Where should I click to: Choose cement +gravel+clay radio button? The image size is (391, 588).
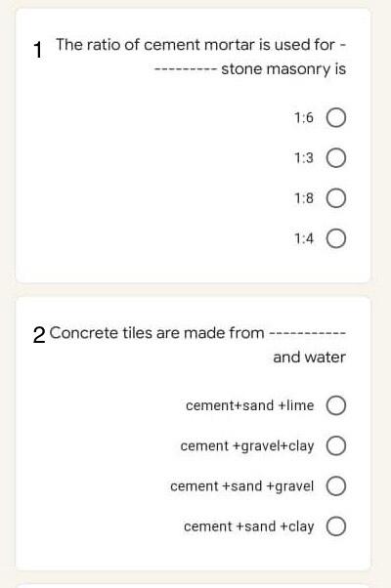(x=336, y=445)
